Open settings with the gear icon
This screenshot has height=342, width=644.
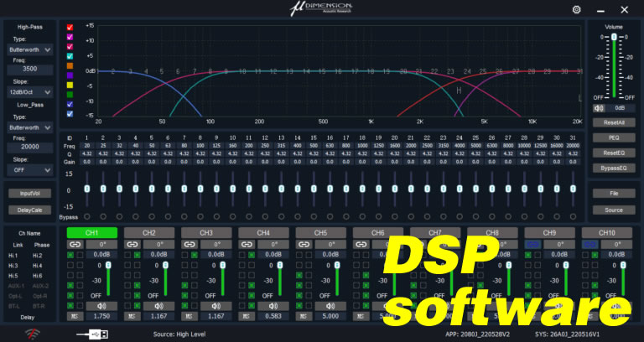[576, 9]
